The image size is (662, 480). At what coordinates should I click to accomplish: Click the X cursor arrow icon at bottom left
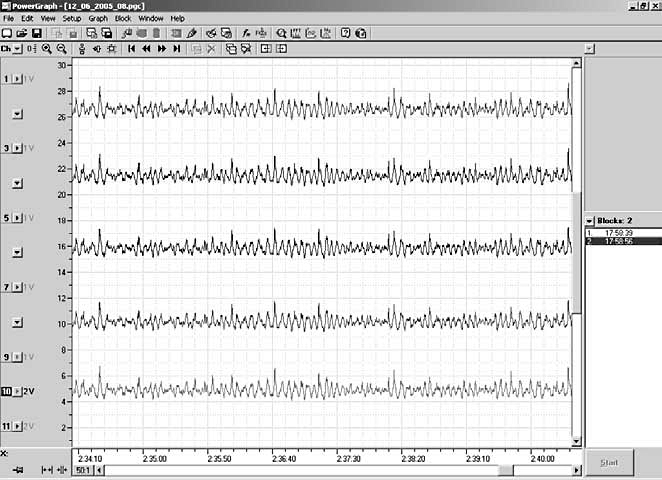[18, 470]
